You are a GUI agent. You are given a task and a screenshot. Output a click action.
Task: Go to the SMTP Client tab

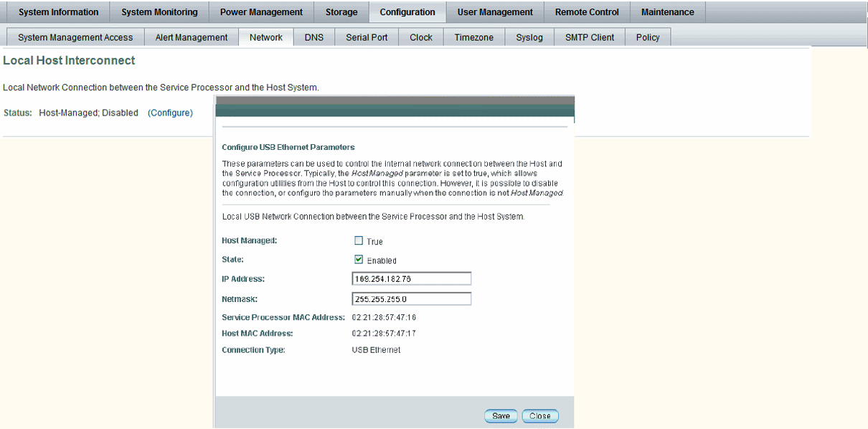click(x=589, y=37)
